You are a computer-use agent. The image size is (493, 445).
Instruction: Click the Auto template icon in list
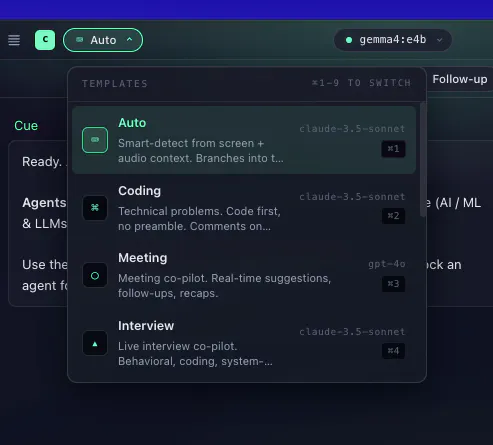[x=95, y=140]
